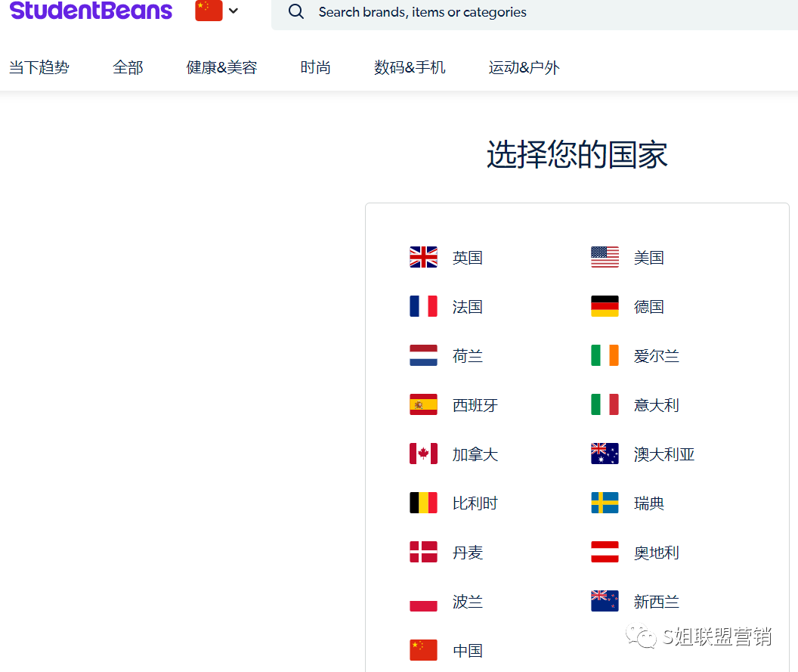Viewport: 798px width, 672px height.
Task: Select 英国 country link
Action: click(468, 258)
